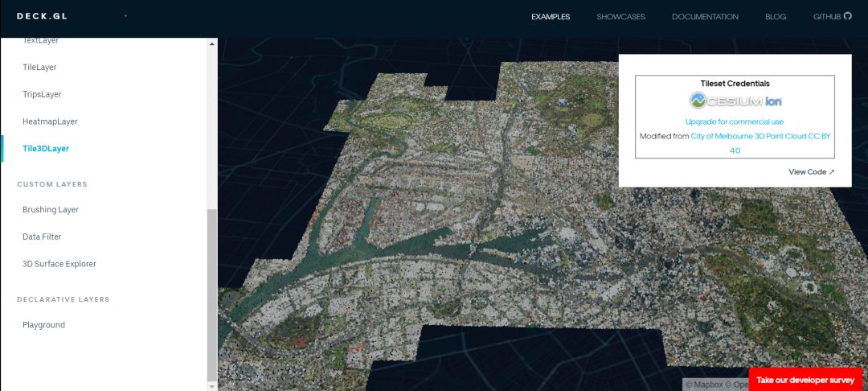Open HeatmapLayer example
The height and width of the screenshot is (391, 868).
click(x=50, y=121)
